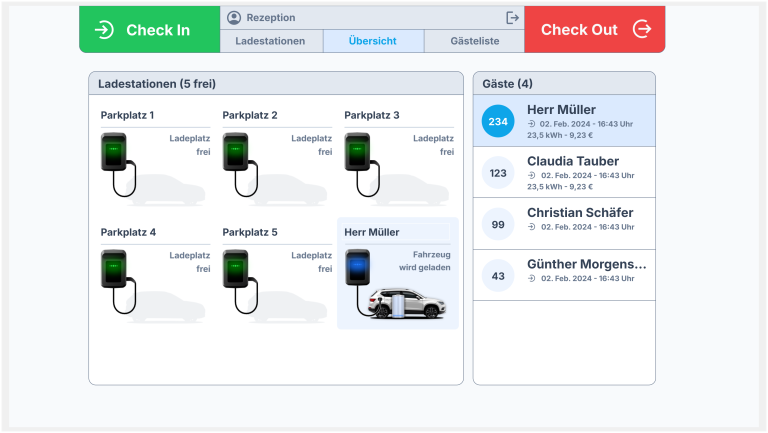
Task: Switch to the Ladestationen tab
Action: (271, 41)
